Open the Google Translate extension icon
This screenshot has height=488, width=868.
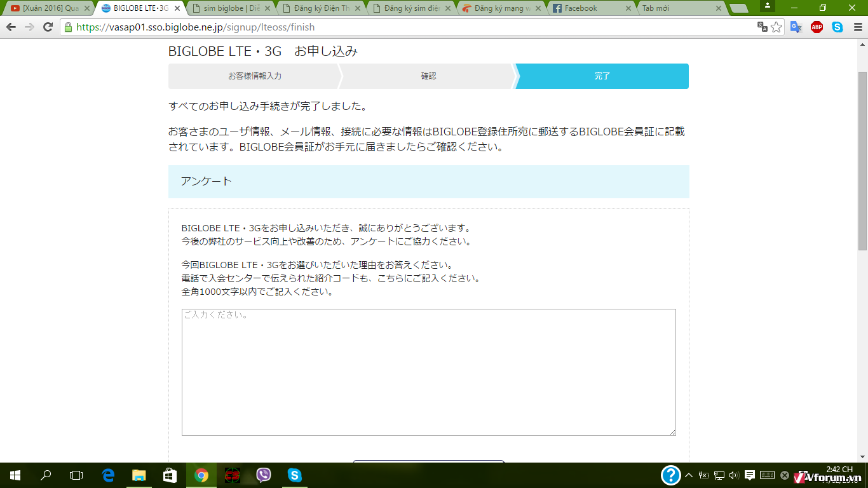(x=796, y=27)
